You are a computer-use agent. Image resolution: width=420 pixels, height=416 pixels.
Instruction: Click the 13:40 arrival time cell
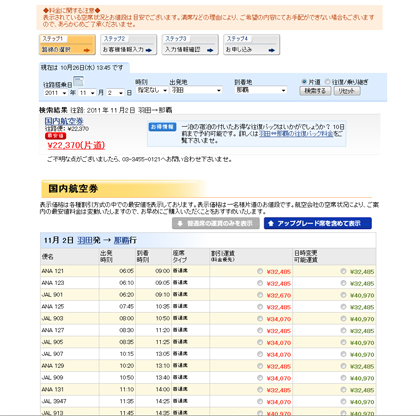pos(154,378)
